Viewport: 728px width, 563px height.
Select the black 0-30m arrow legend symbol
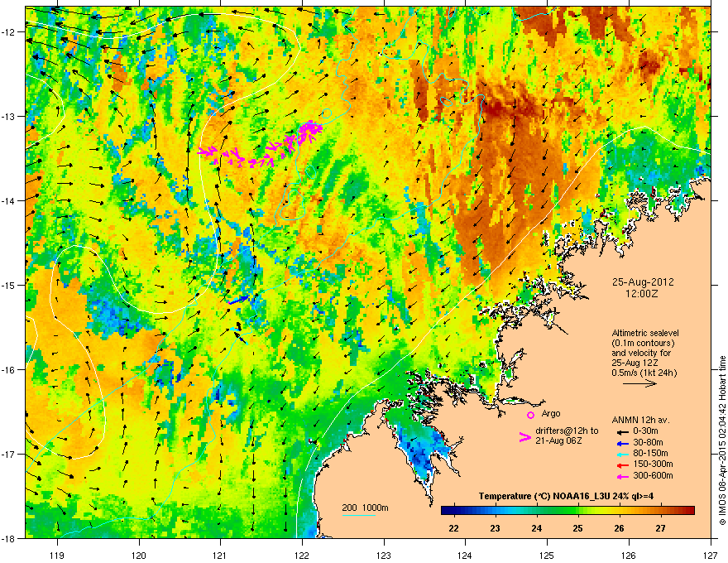click(x=622, y=431)
